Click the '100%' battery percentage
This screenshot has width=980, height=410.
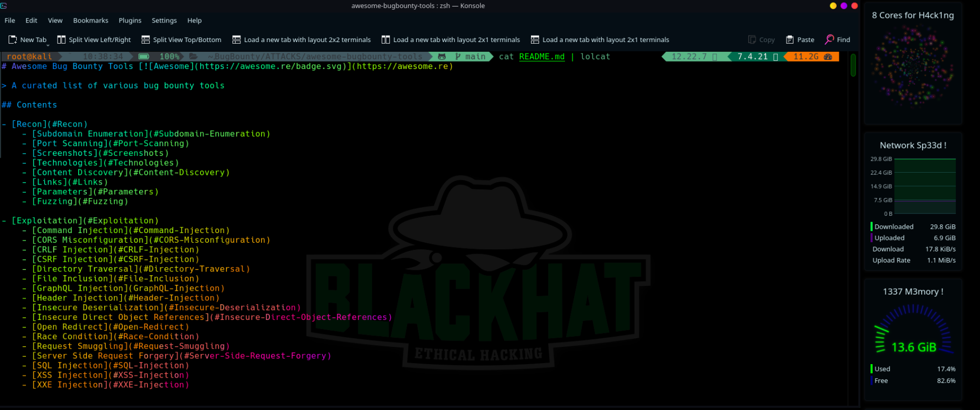(x=169, y=57)
